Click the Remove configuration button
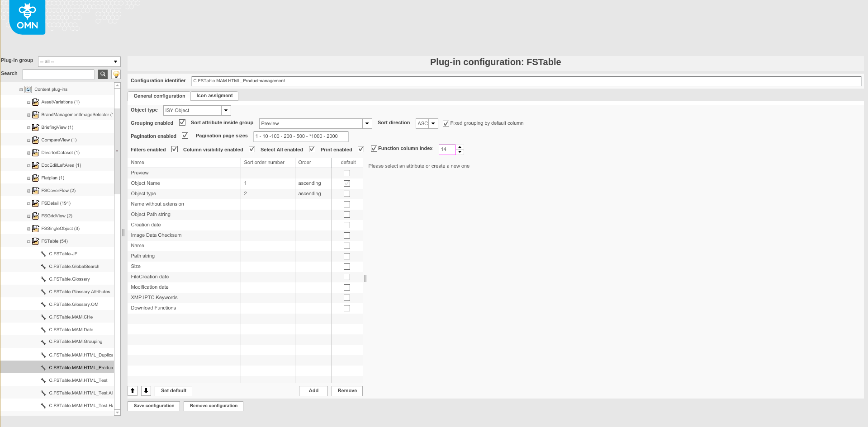 click(x=213, y=406)
